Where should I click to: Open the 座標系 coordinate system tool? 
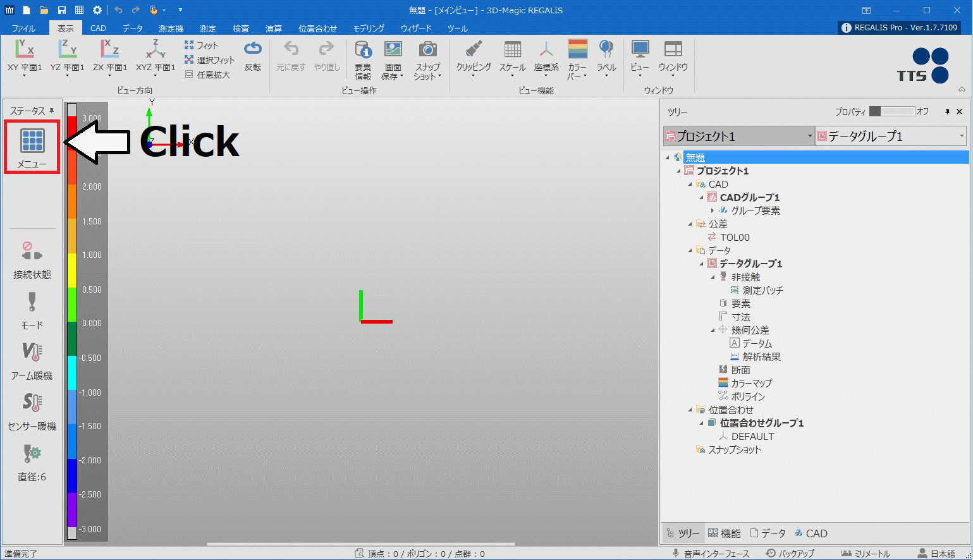click(x=546, y=59)
